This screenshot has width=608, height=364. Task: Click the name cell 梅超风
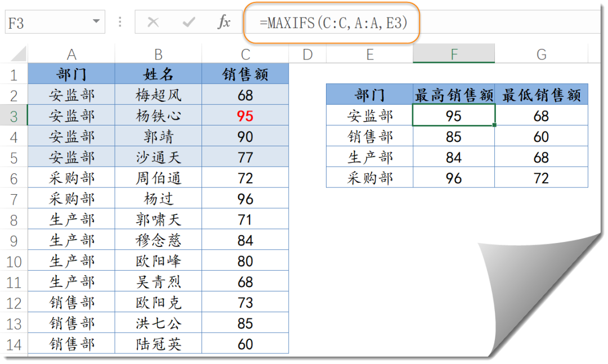(158, 95)
